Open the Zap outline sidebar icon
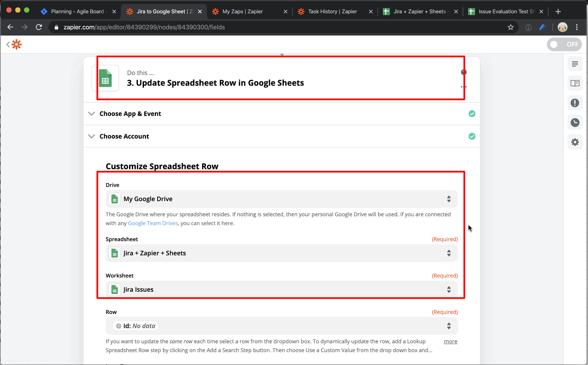Screen dimensions: 588x365 point(575,64)
